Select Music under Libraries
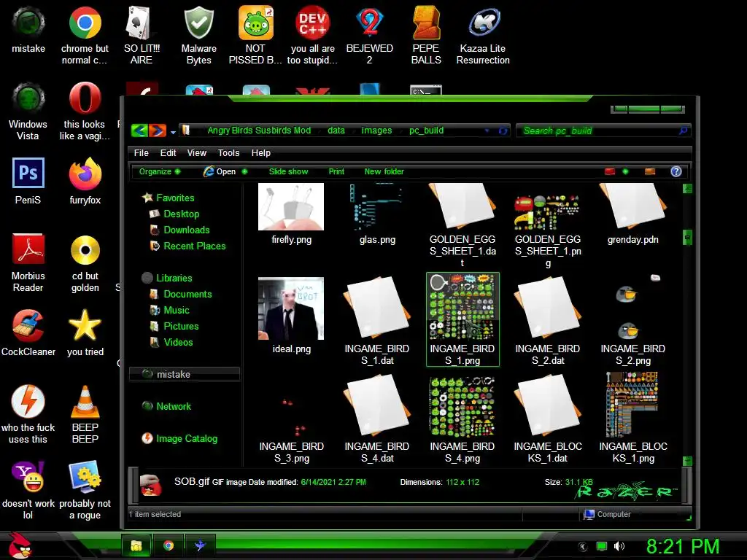 point(177,310)
